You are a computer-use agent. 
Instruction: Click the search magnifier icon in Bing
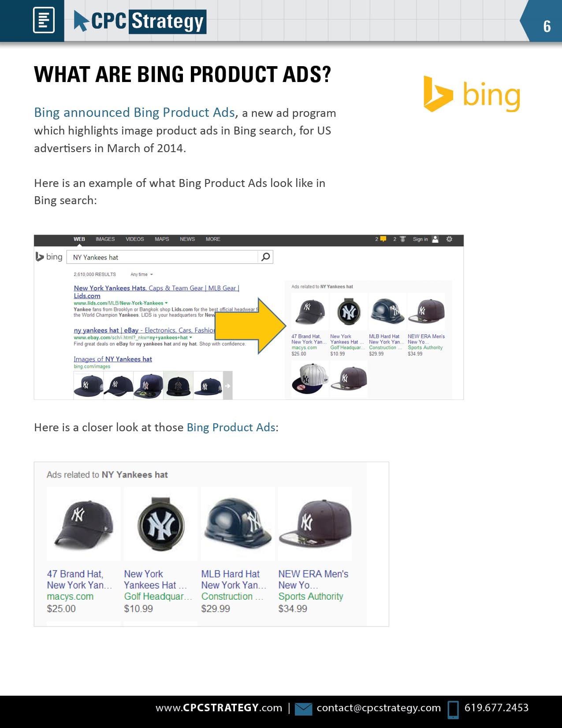[x=265, y=257]
